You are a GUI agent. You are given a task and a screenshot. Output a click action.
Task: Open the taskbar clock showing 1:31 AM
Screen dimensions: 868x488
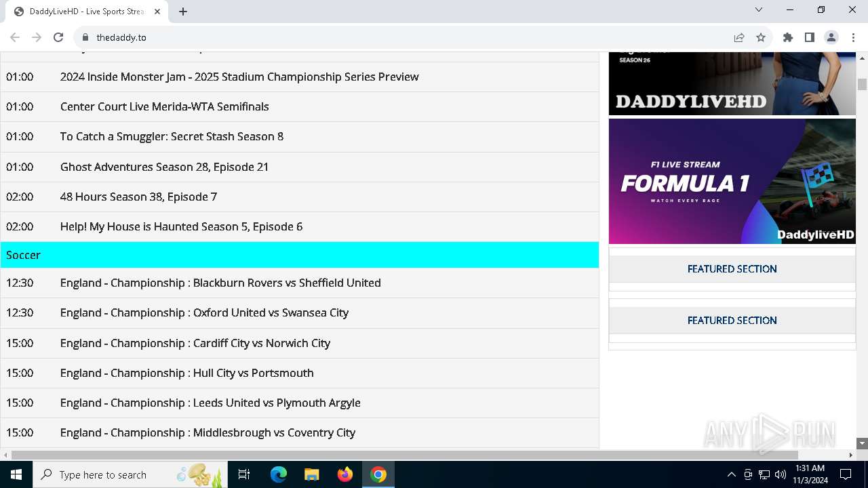(x=810, y=474)
